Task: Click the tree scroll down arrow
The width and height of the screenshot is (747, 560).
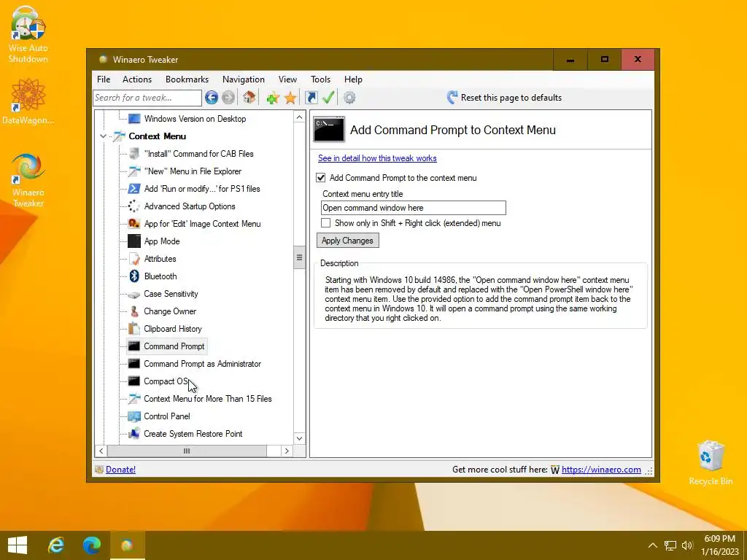Action: pos(299,438)
